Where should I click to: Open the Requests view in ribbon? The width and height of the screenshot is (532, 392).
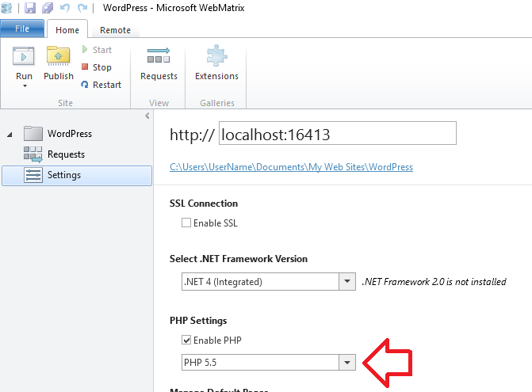tap(159, 63)
